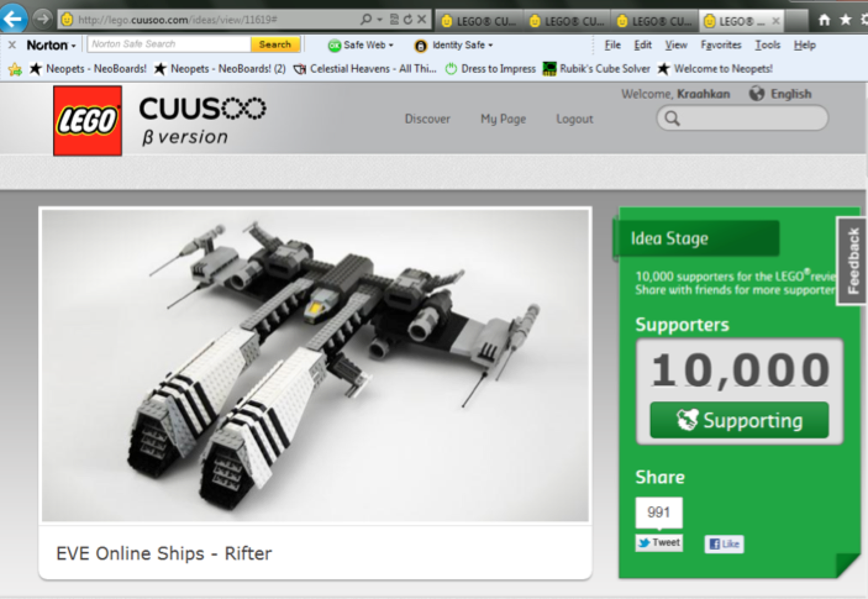Open the Discover navigation link
This screenshot has width=868, height=599.
427,119
